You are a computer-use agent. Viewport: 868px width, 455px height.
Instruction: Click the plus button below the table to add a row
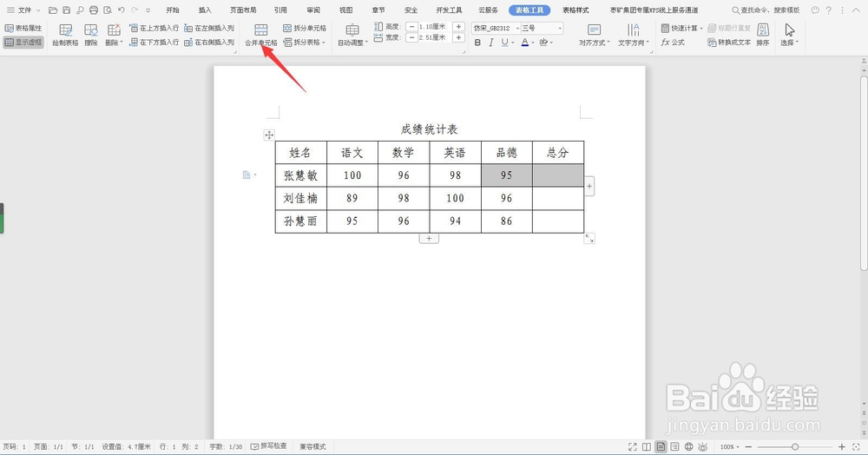429,238
